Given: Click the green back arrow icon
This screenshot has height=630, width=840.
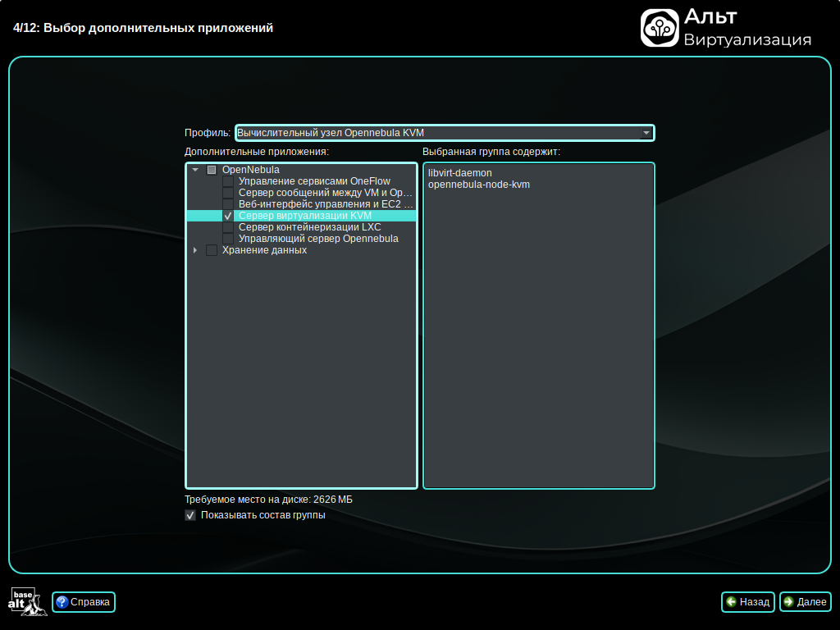Looking at the screenshot, I should coord(731,602).
